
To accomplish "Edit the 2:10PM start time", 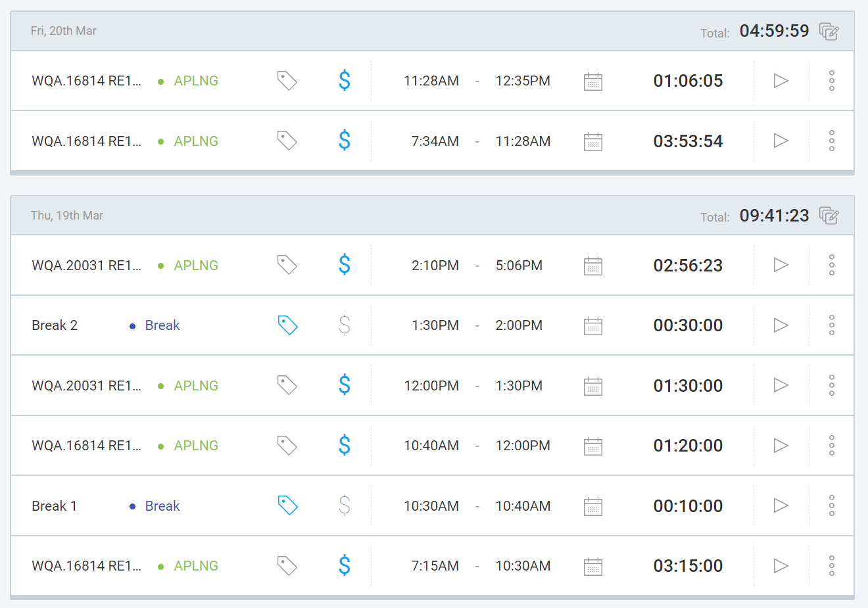I will [435, 266].
